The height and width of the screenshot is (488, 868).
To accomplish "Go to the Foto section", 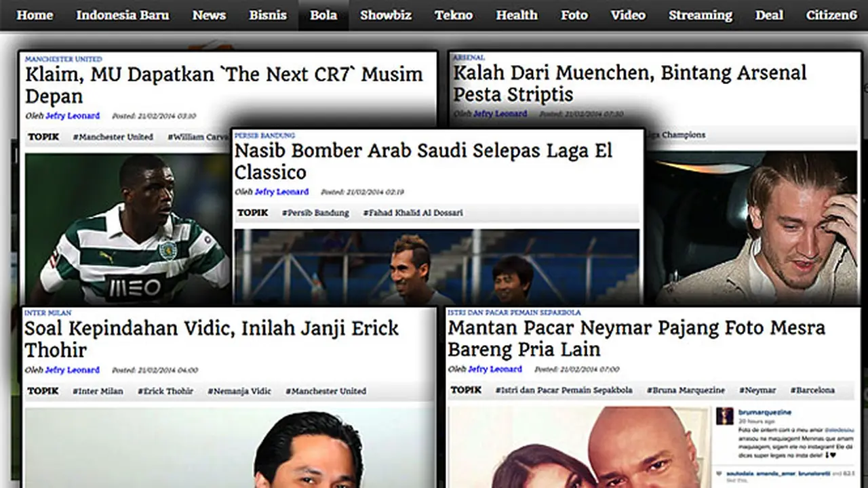I will (x=574, y=15).
